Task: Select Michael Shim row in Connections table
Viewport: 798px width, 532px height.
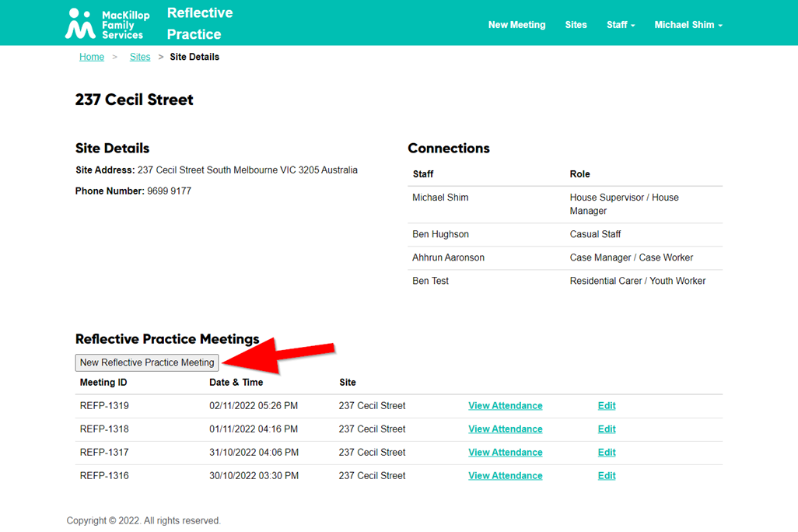Action: coord(440,198)
